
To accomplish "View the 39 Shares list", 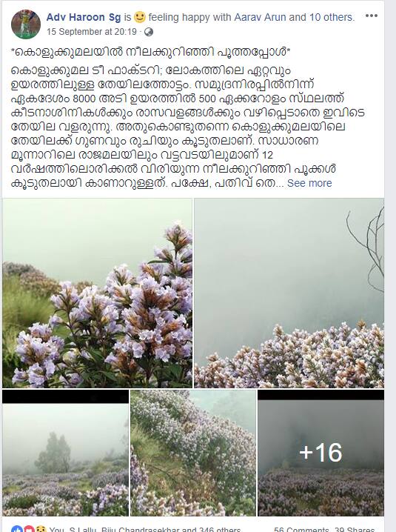I will [355, 529].
